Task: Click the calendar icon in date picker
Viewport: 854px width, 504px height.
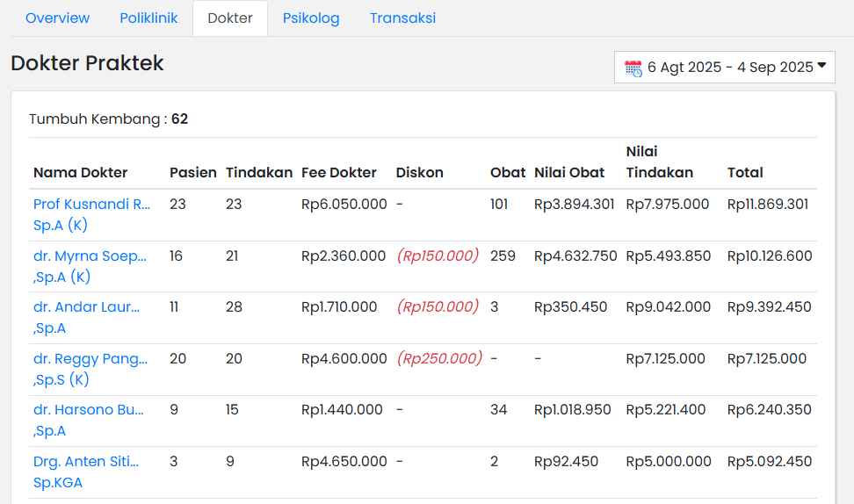Action: click(633, 68)
